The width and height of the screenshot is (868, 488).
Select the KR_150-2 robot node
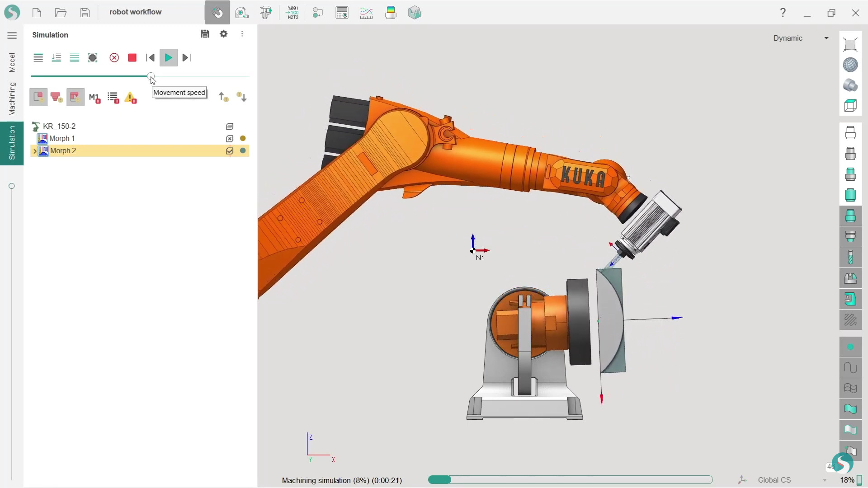tap(59, 127)
